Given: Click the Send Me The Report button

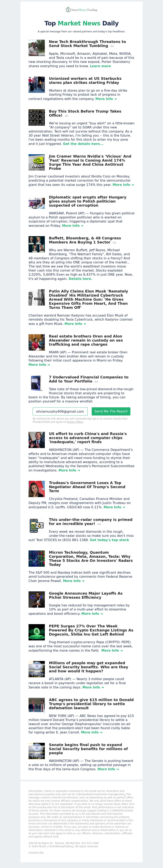Looking at the screenshot, I should [111, 411].
